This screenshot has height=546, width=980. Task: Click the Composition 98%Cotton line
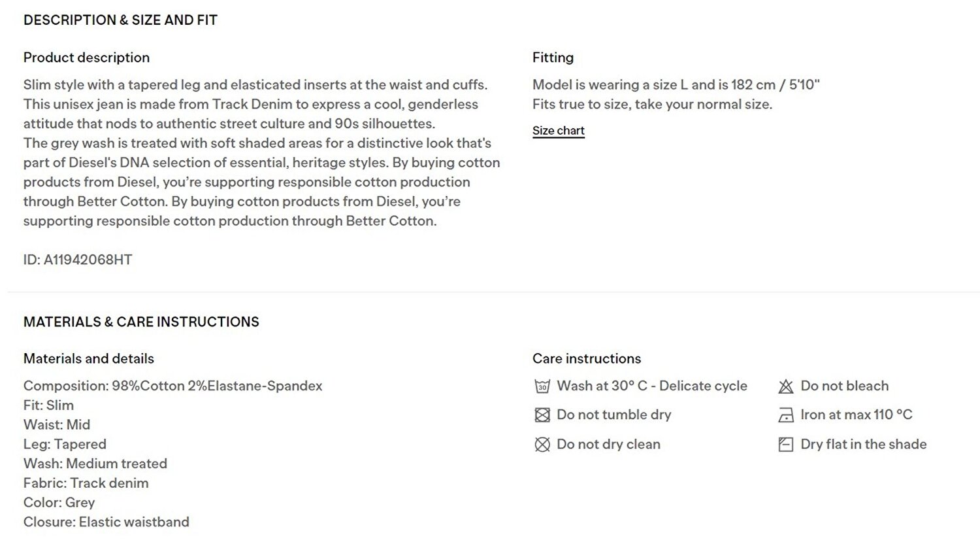point(173,386)
